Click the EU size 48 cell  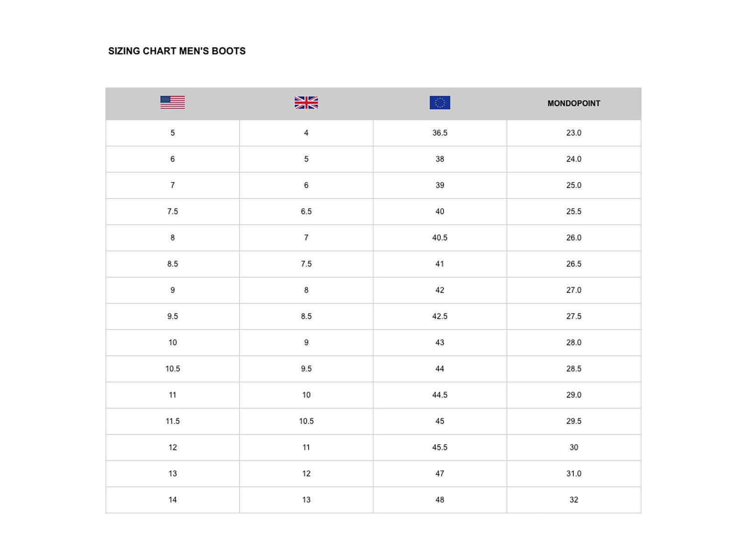pyautogui.click(x=440, y=500)
